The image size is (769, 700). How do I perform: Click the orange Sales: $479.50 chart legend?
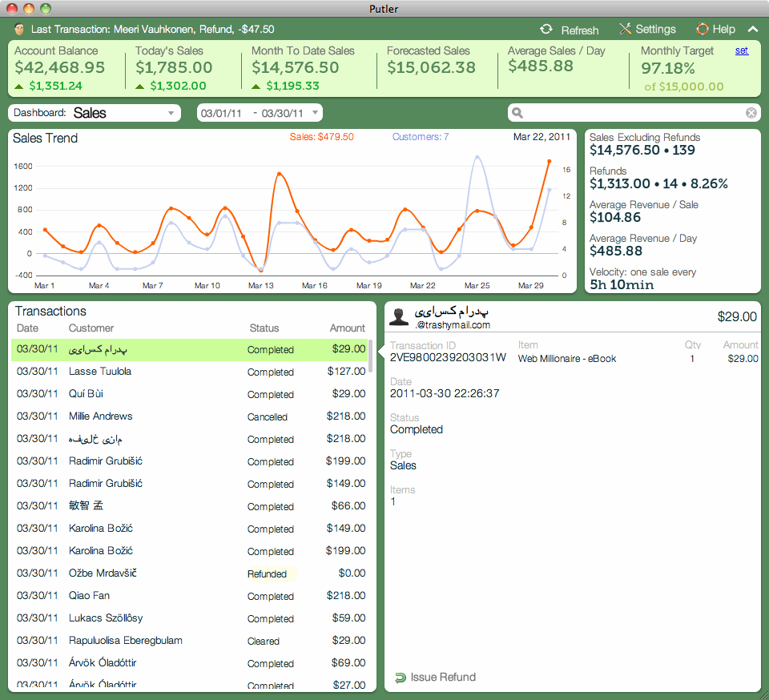click(x=321, y=137)
